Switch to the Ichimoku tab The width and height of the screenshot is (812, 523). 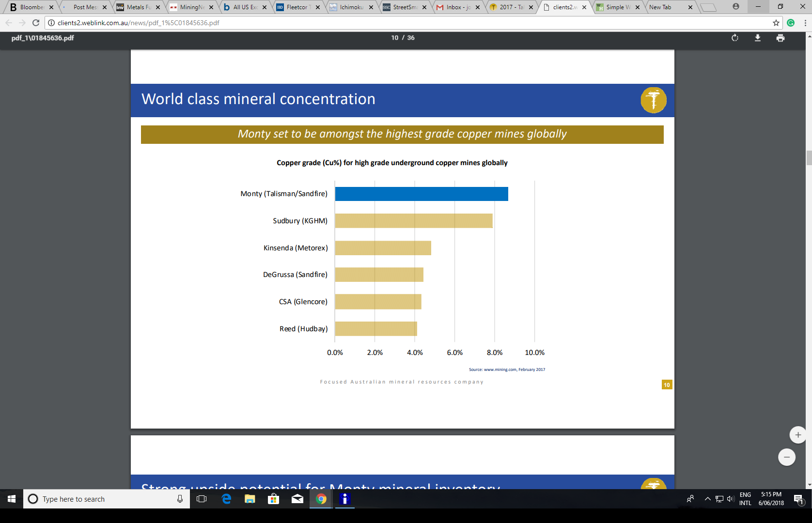[x=350, y=7]
